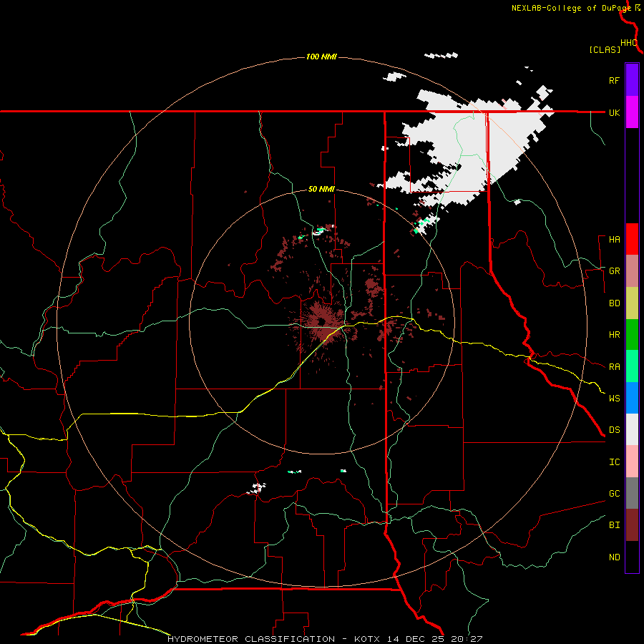
Task: Click the RA light green legend swatch
Action: [632, 366]
